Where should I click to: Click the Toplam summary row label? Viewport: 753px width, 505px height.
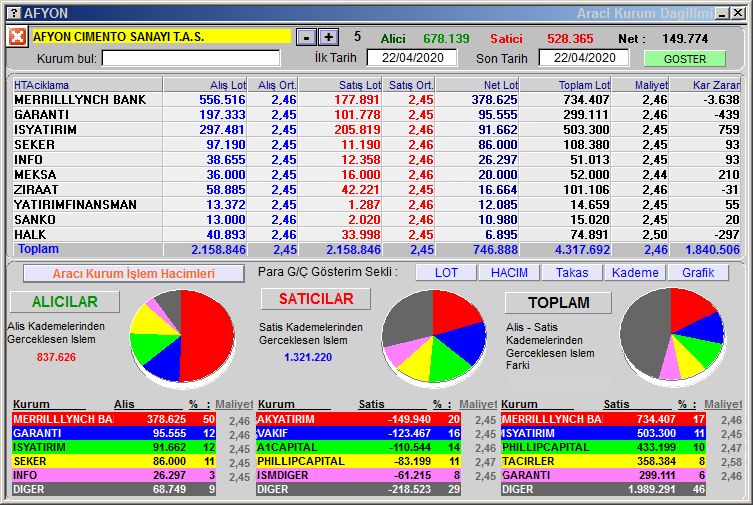pyautogui.click(x=38, y=249)
